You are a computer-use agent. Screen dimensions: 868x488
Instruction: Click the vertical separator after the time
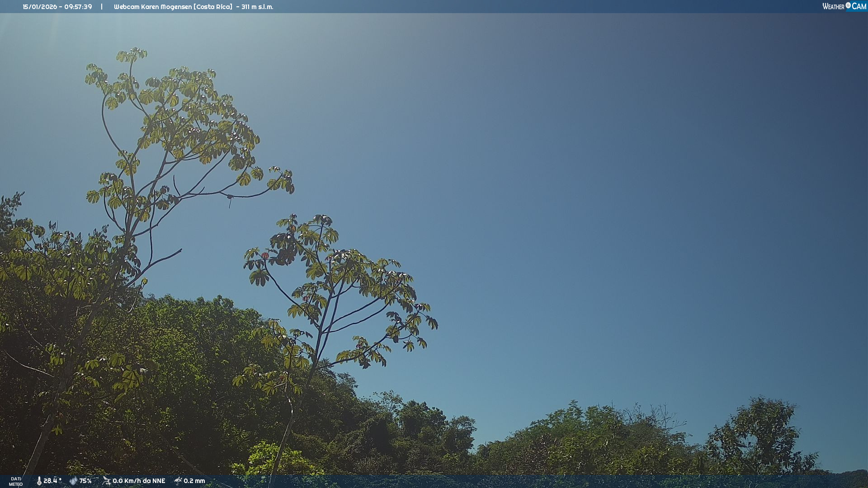point(102,7)
